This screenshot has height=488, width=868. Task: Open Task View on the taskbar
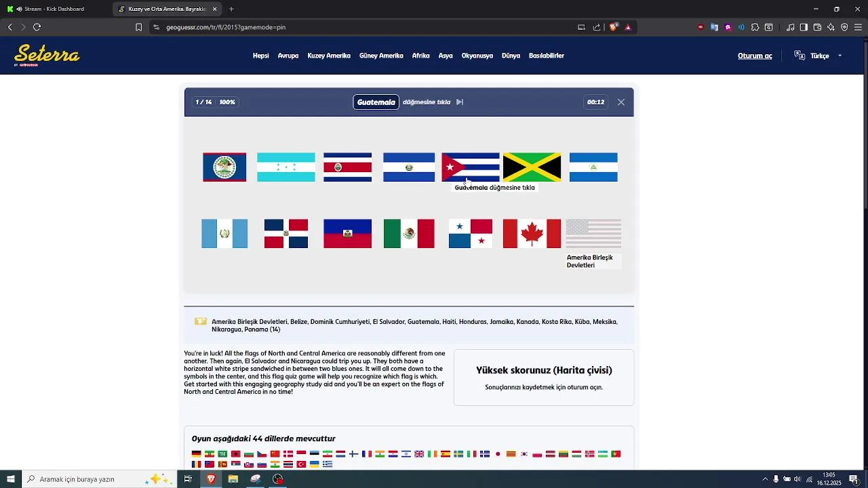tap(188, 479)
